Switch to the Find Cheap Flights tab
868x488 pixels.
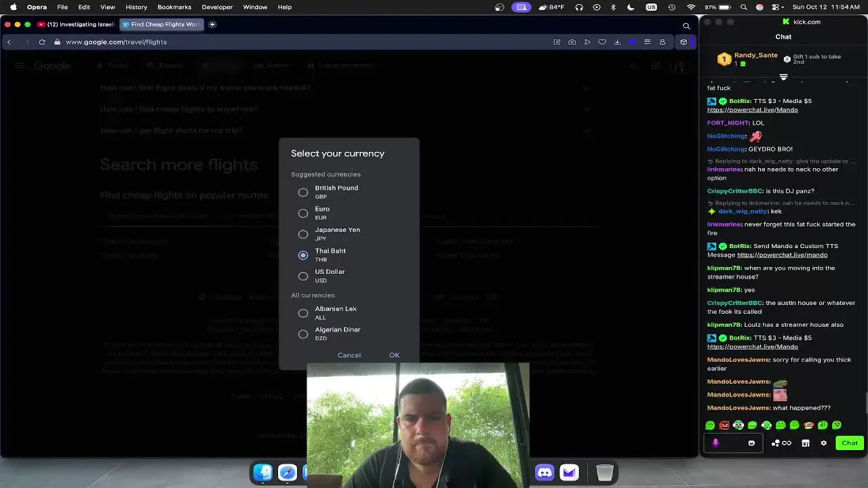tap(161, 24)
